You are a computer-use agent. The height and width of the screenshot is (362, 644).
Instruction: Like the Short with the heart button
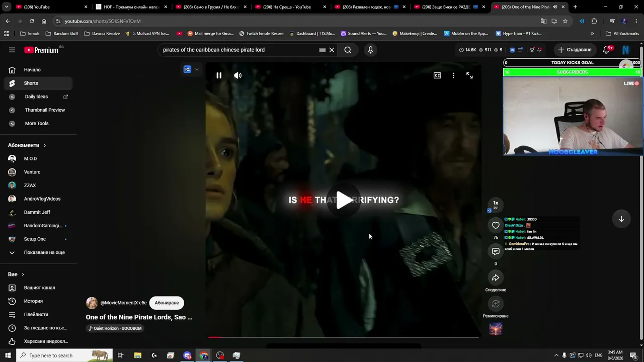pos(496,225)
